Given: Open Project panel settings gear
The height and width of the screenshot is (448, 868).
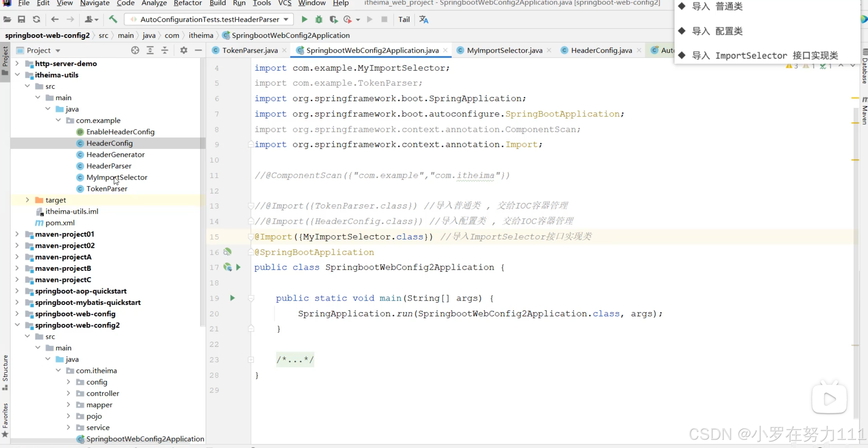Looking at the screenshot, I should tap(183, 50).
